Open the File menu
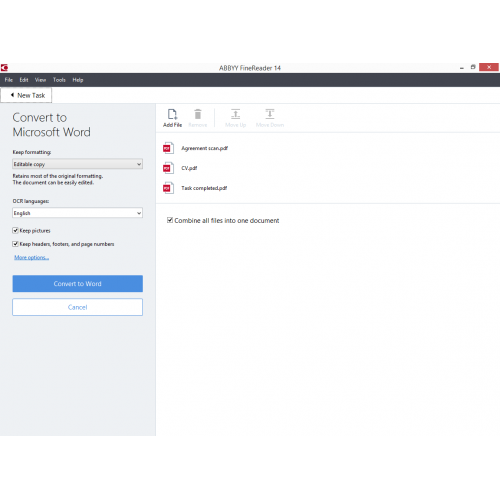 (9, 80)
